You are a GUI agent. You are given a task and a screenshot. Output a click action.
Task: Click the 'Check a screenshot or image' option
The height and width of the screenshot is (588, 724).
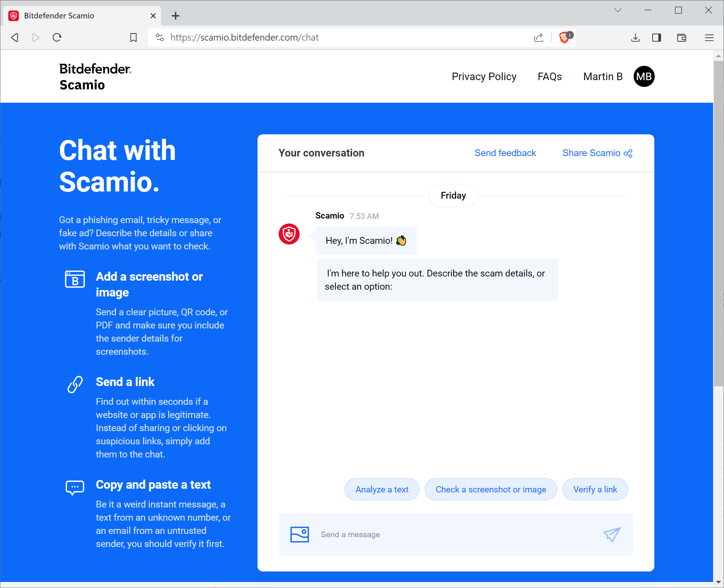click(x=490, y=489)
